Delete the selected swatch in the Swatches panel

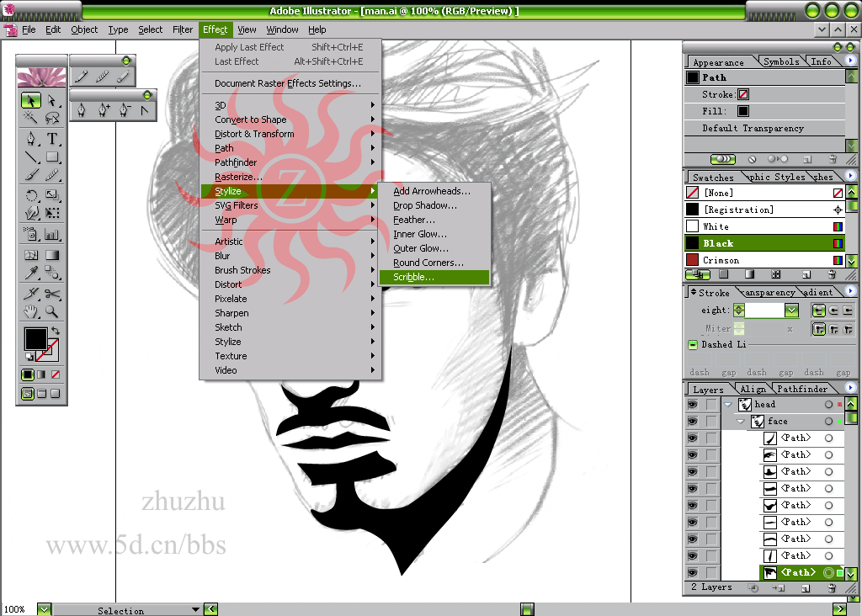pos(832,274)
